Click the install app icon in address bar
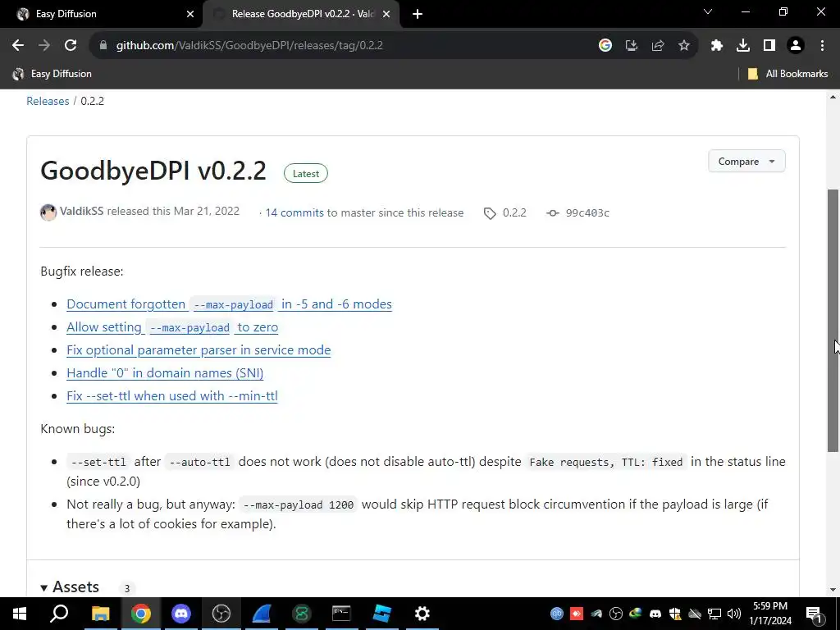Screen dimensions: 840x630 [632, 46]
